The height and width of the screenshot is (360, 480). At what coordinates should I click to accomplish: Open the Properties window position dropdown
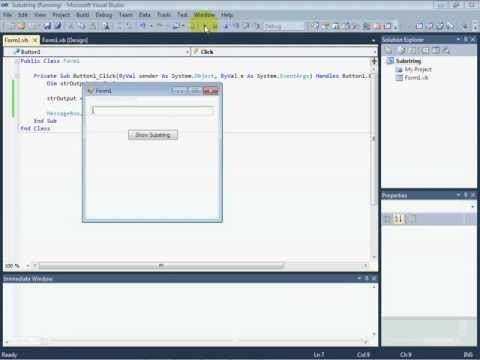458,195
